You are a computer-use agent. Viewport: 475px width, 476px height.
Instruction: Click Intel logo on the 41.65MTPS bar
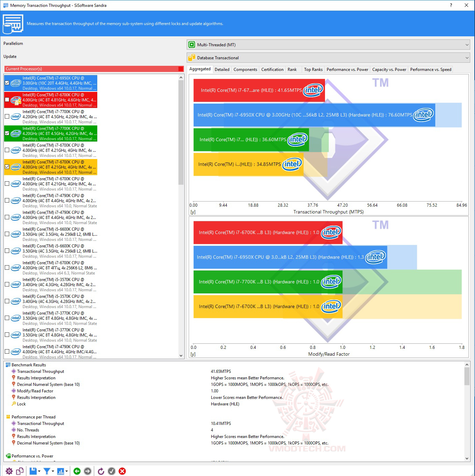click(313, 90)
